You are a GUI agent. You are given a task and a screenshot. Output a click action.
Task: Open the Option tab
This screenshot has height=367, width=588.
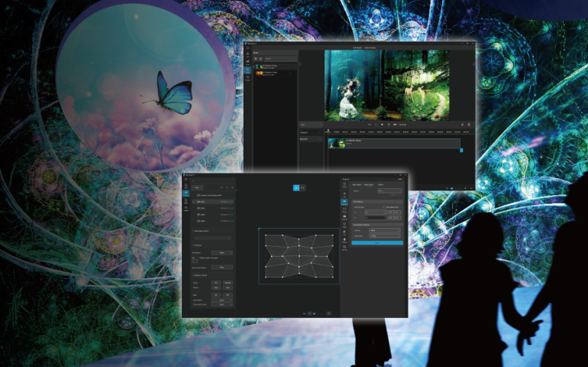coord(380,184)
